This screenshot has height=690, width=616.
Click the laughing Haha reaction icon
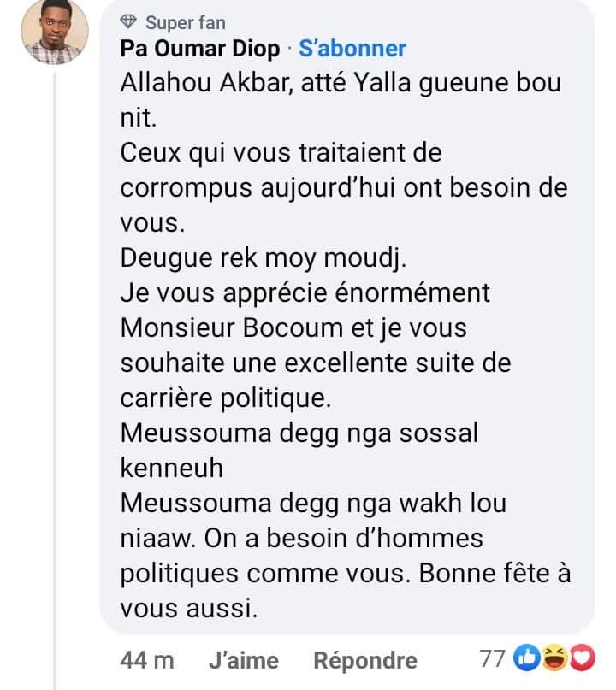click(554, 658)
